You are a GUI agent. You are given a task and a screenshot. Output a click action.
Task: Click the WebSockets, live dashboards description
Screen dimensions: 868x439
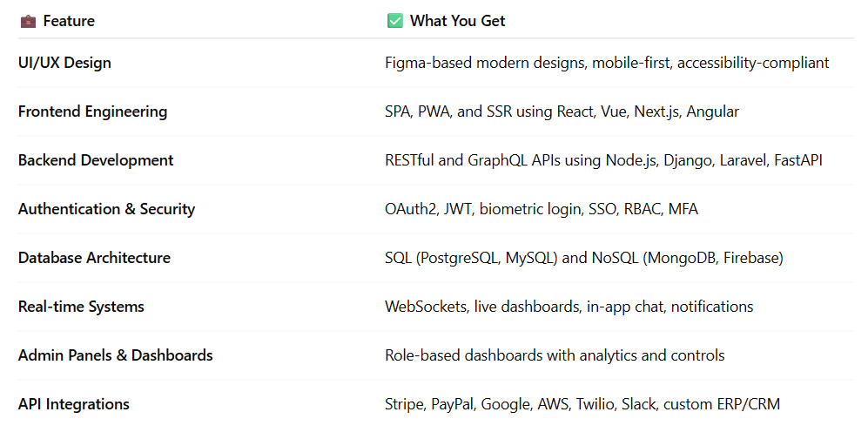pos(569,307)
